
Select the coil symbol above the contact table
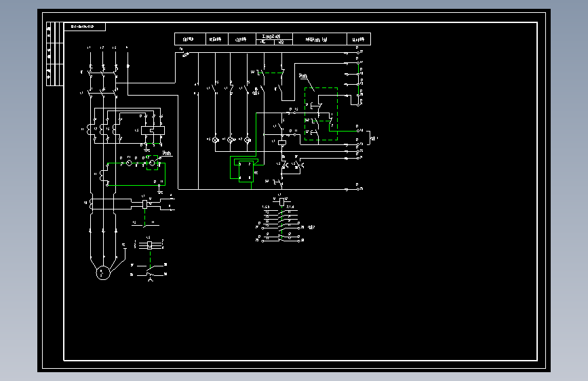pos(281,202)
